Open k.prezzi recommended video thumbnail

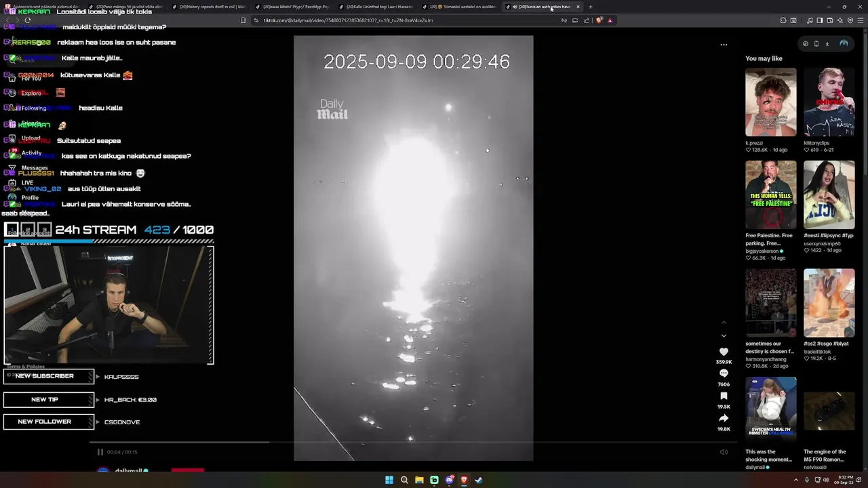771,102
